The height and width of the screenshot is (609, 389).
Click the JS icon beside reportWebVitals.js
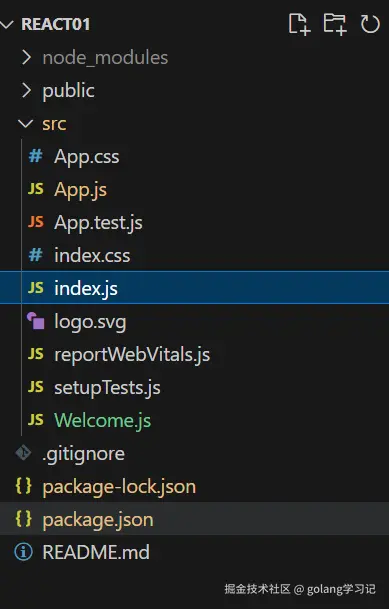coord(36,354)
